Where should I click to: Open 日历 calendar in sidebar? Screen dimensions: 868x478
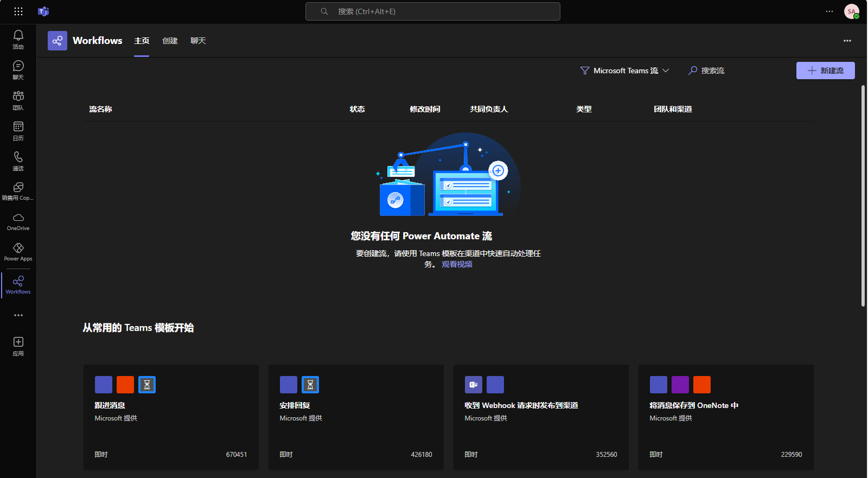tap(18, 131)
